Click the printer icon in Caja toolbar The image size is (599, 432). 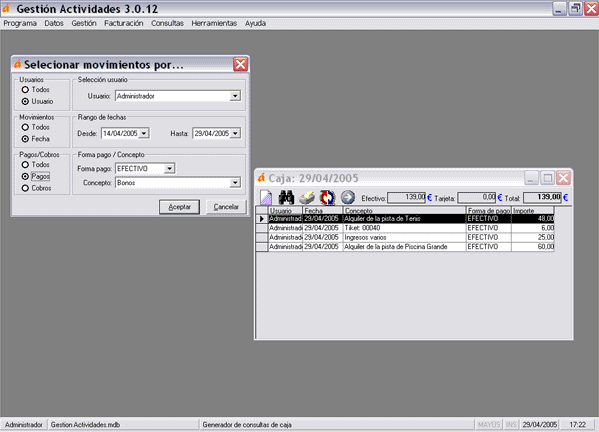pyautogui.click(x=306, y=197)
